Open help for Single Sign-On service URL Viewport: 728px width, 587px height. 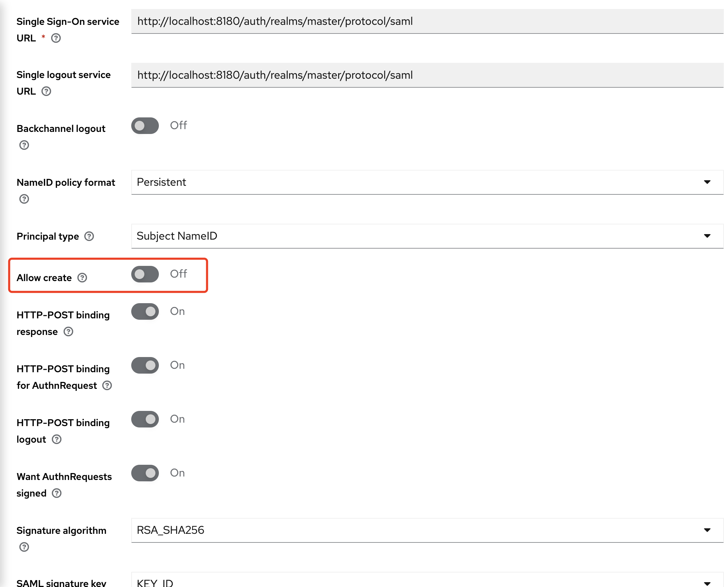[56, 38]
